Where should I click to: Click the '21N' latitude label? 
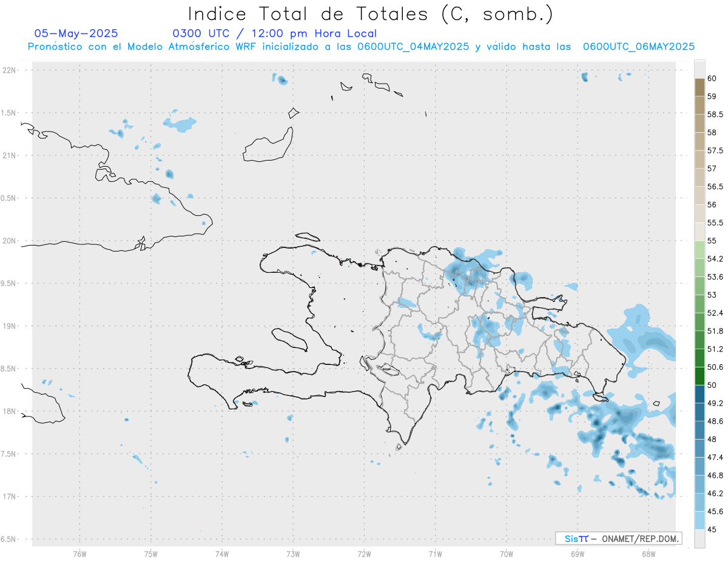[10, 155]
